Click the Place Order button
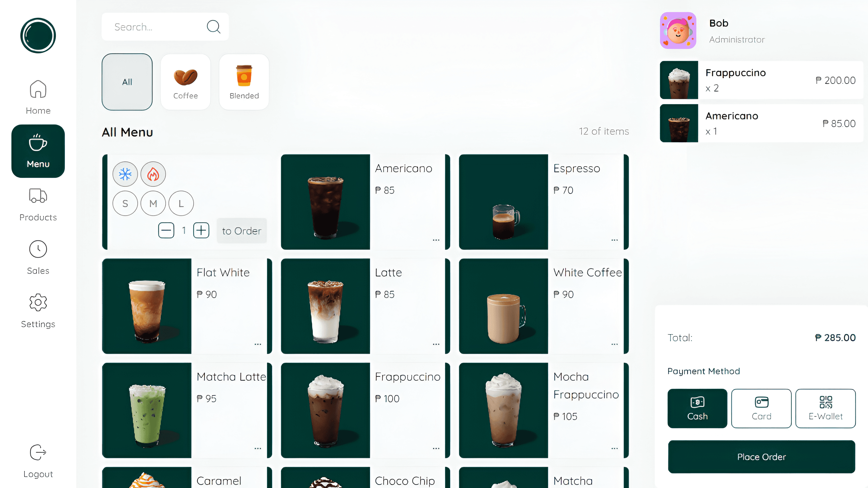 761,457
